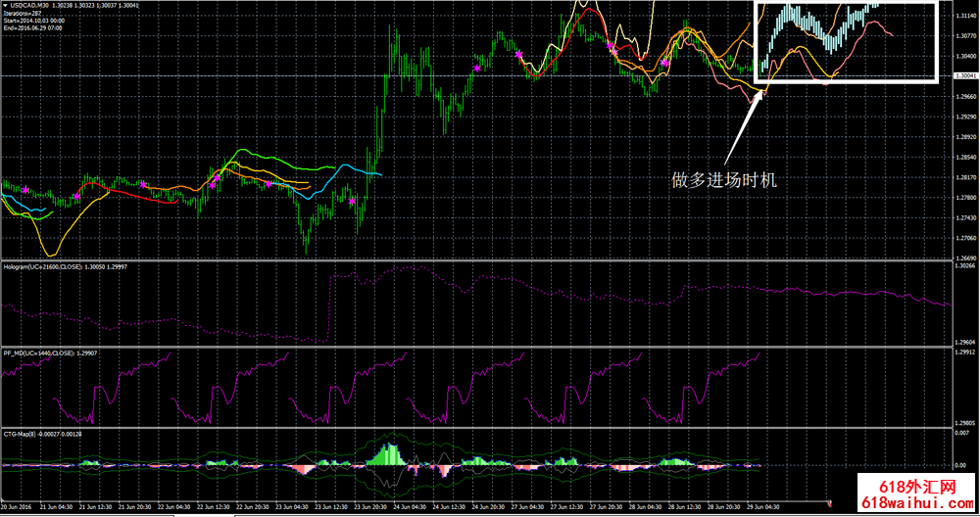Click the 1.27430 price axis label
The width and height of the screenshot is (980, 517).
[965, 217]
